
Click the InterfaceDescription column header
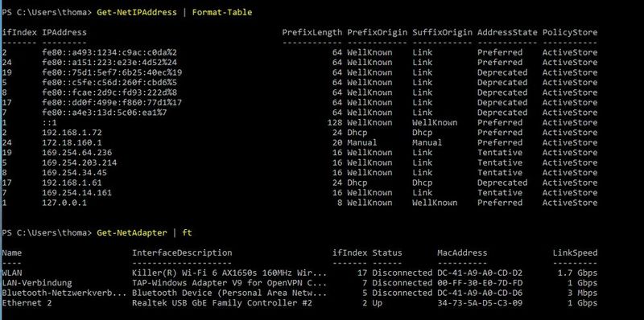pos(182,252)
